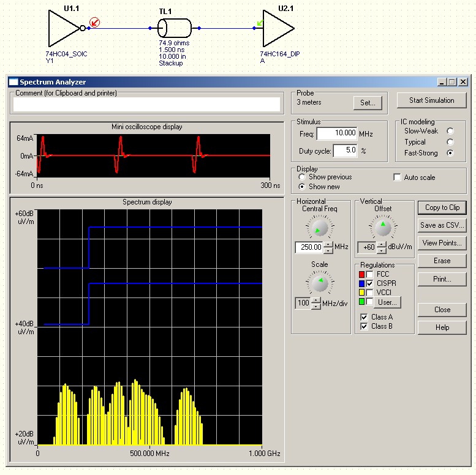Uncheck the CISPR regulation checkbox
The width and height of the screenshot is (476, 475).
(x=369, y=283)
